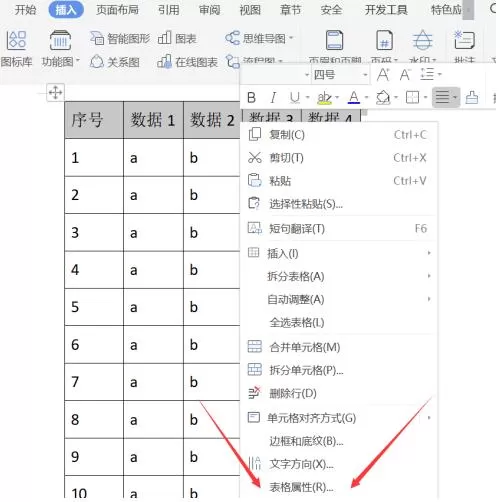
Task: Click the 关系图 button
Action: click(115, 62)
